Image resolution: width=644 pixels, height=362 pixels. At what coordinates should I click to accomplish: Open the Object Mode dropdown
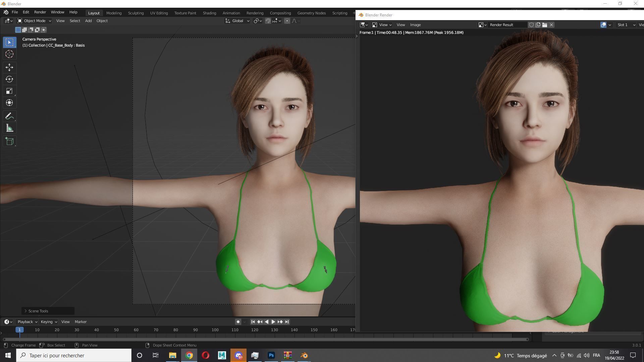[x=34, y=21]
